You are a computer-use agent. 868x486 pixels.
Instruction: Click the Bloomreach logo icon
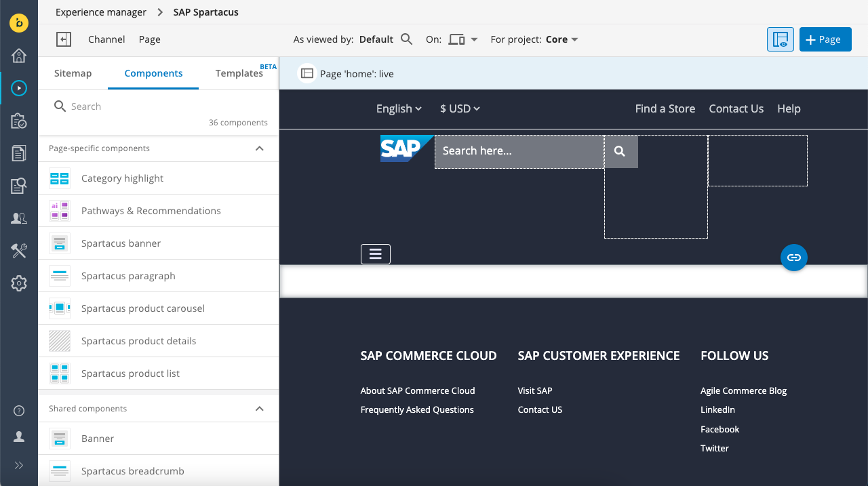(x=19, y=22)
